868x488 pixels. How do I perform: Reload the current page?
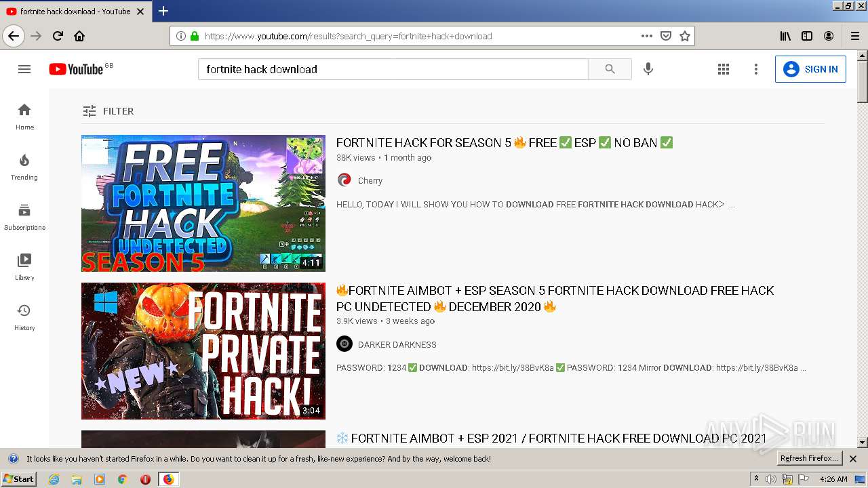(x=58, y=36)
